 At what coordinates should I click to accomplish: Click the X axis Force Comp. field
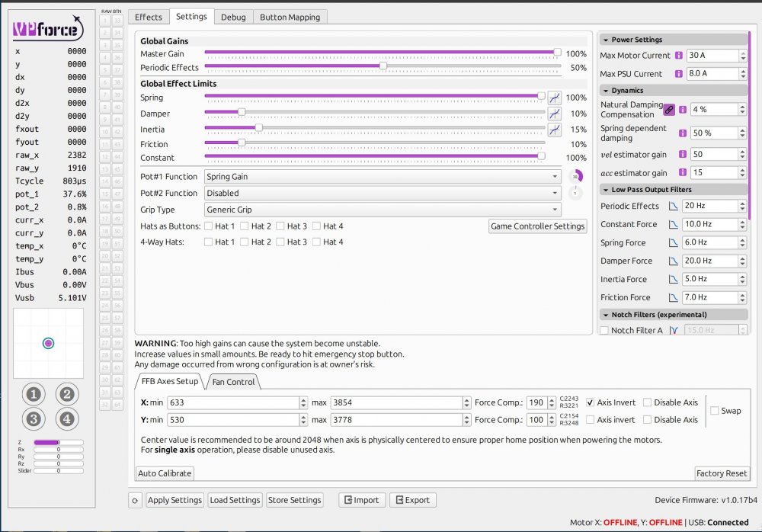pos(534,402)
